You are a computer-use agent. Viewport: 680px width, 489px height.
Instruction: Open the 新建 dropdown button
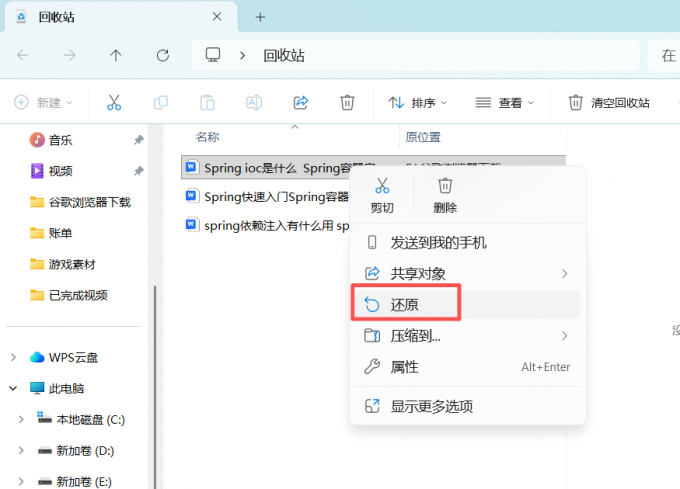[x=43, y=103]
